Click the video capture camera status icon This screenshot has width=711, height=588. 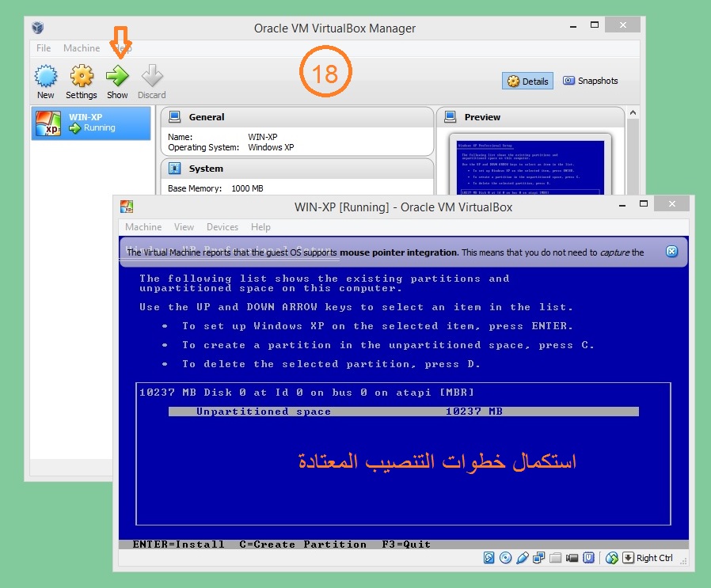[572, 558]
